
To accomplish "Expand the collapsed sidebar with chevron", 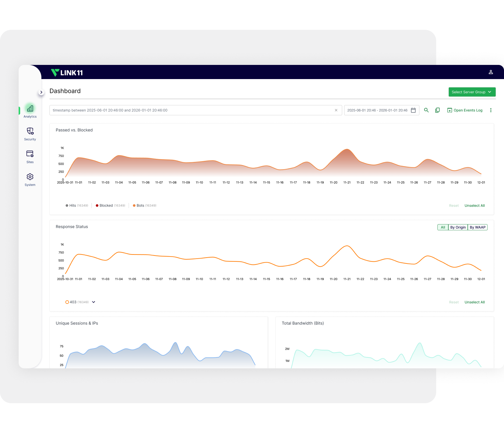I will pos(41,92).
